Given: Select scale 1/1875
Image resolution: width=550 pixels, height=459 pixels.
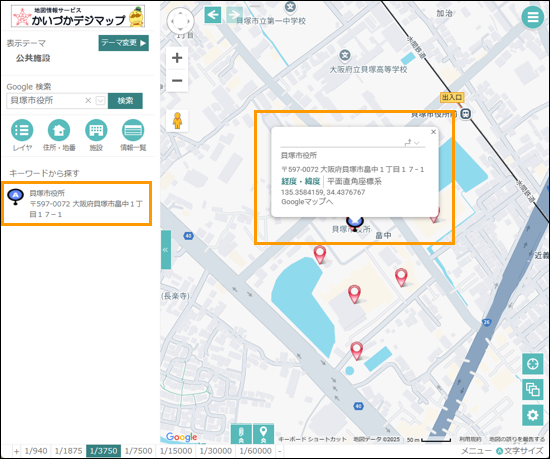Looking at the screenshot, I should coord(68,451).
